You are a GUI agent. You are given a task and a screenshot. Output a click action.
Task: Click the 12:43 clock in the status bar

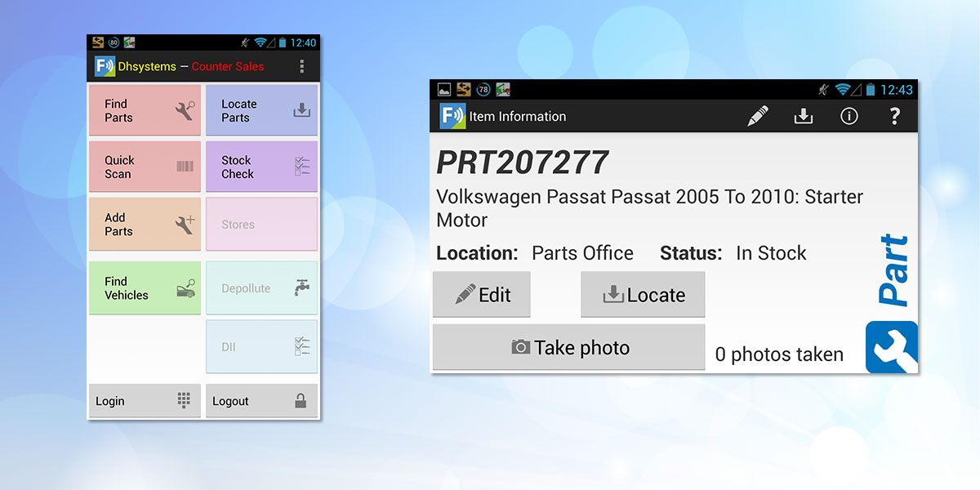point(896,89)
